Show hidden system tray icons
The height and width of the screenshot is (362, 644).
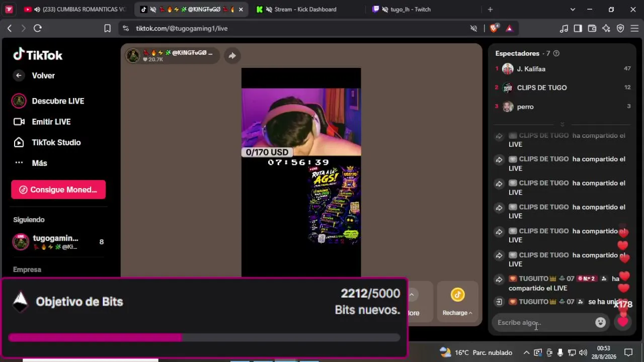click(x=526, y=352)
